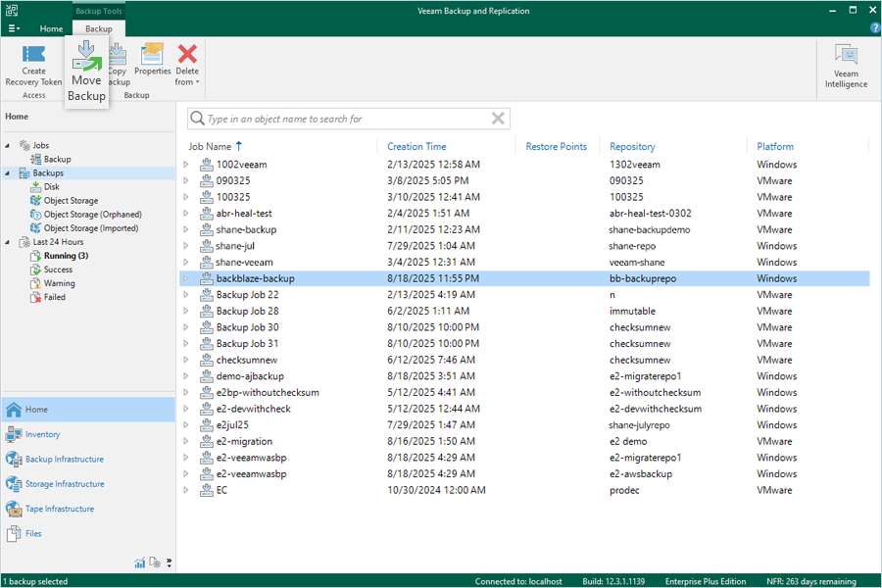
Task: Expand the EC backup row
Action: 185,491
